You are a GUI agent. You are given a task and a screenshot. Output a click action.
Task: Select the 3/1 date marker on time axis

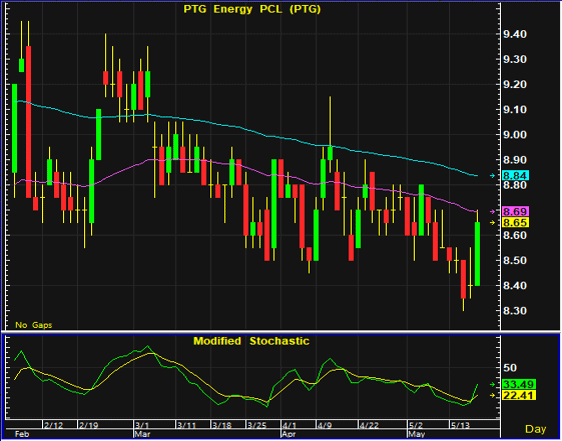point(142,426)
